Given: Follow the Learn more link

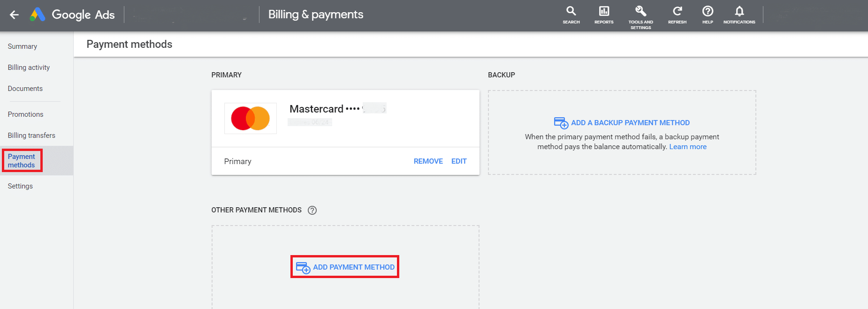Looking at the screenshot, I should (687, 147).
